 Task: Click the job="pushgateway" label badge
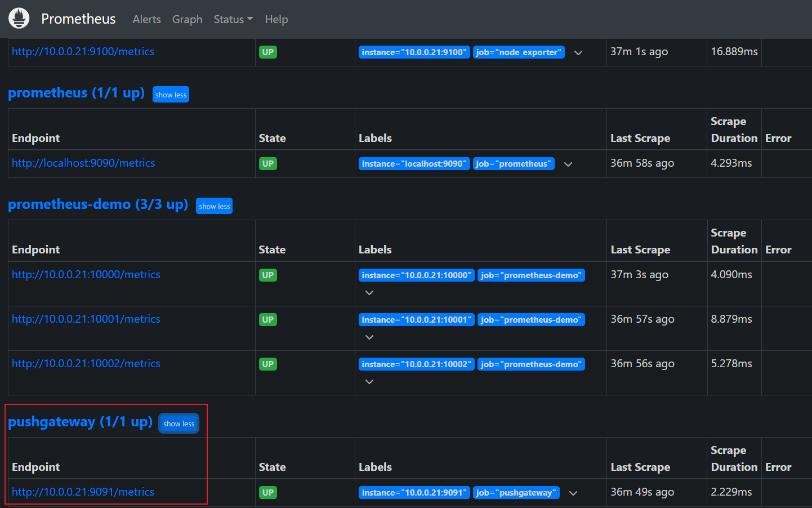click(516, 493)
